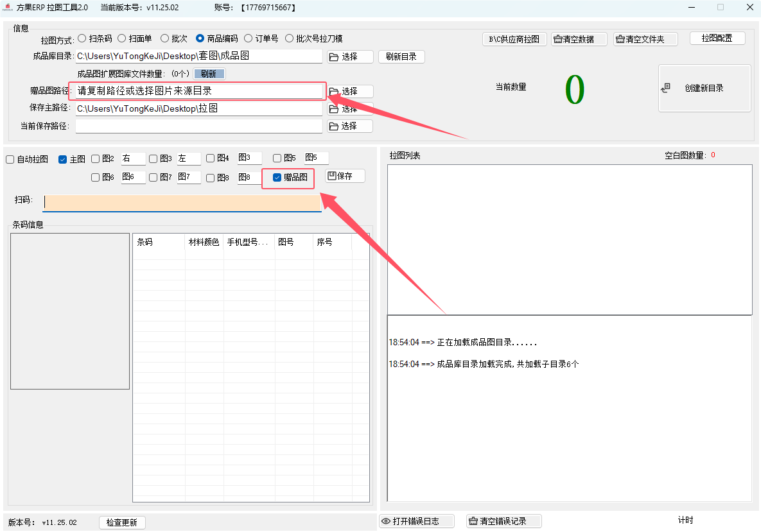Click the 图号 column header
The height and width of the screenshot is (532, 761).
294,242
